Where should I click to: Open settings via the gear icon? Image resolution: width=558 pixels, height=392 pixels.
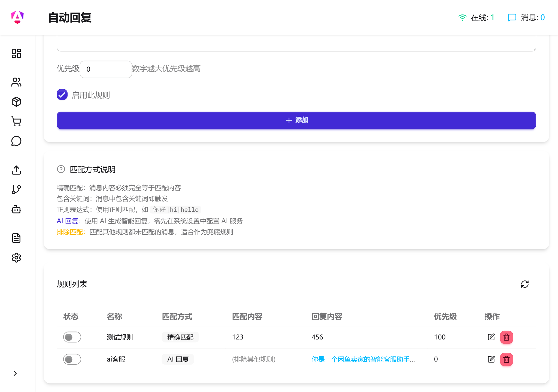coord(16,258)
